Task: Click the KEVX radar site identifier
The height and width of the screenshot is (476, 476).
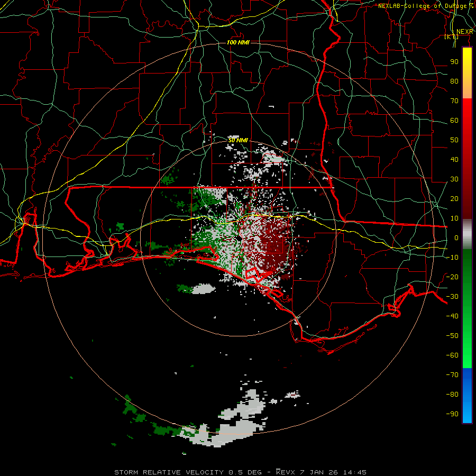Action: click(x=286, y=472)
